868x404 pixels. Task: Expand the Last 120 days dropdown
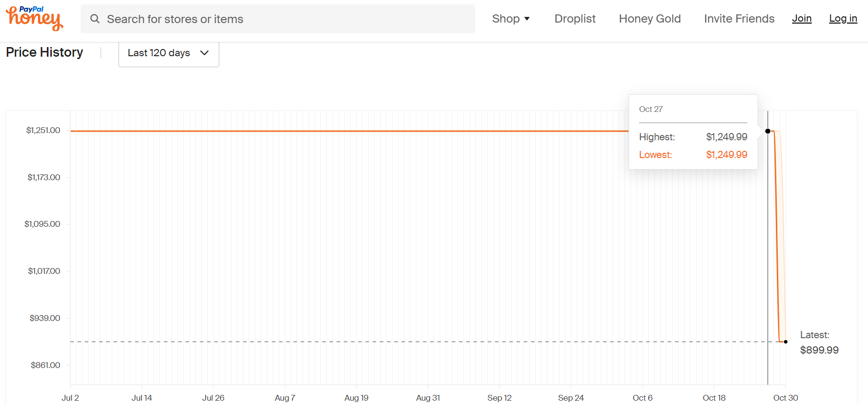(x=169, y=53)
